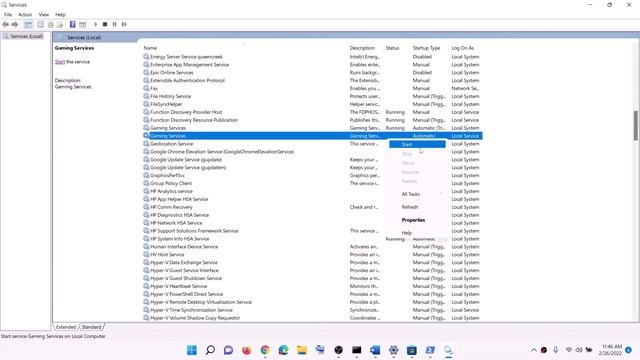The width and height of the screenshot is (640, 360).
Task: Choose Start in the context menu
Action: click(x=417, y=144)
